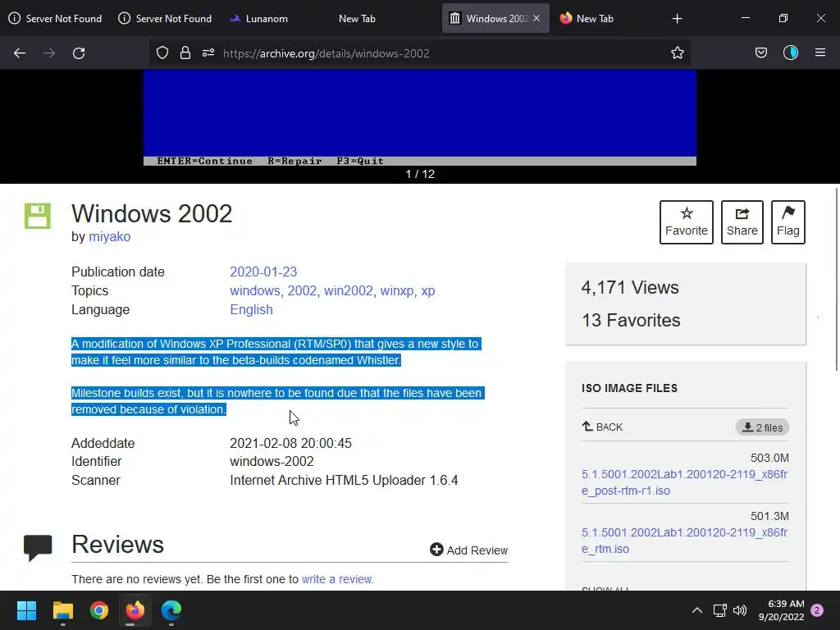Screen dimensions: 840x630
Task: Click the page vertical scrollbar
Action: [836, 279]
